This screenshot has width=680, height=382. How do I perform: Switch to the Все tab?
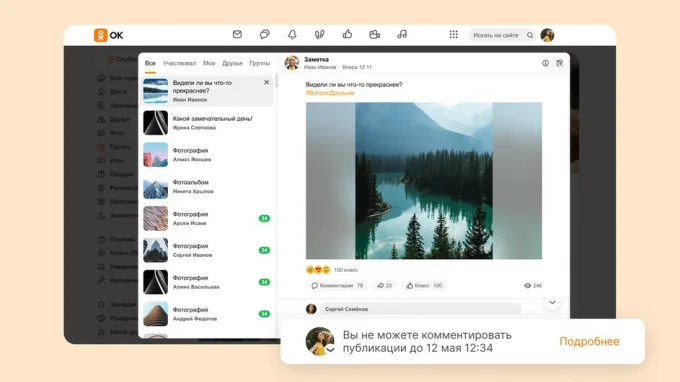[x=150, y=63]
